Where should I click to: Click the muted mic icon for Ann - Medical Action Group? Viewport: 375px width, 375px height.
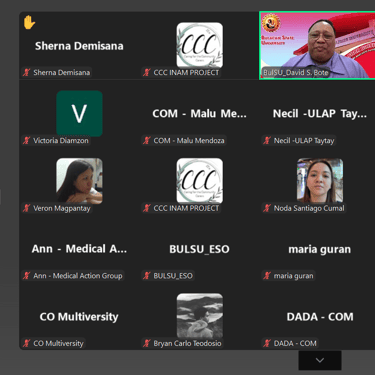pyautogui.click(x=27, y=276)
